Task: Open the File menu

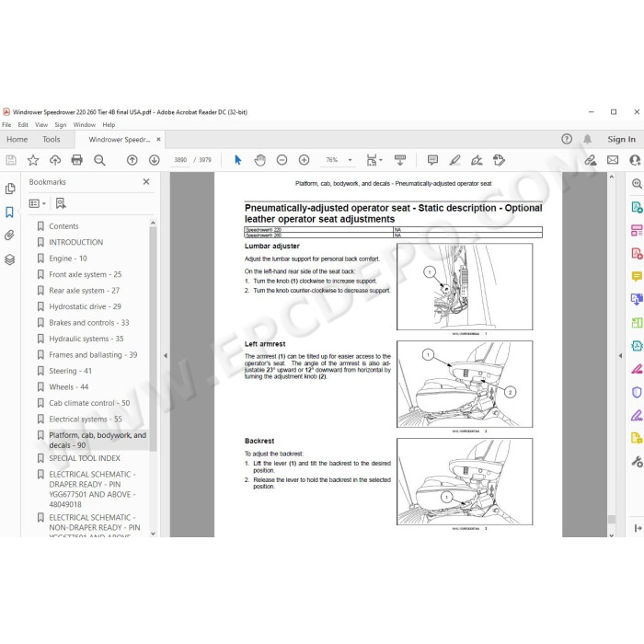Action: point(6,124)
